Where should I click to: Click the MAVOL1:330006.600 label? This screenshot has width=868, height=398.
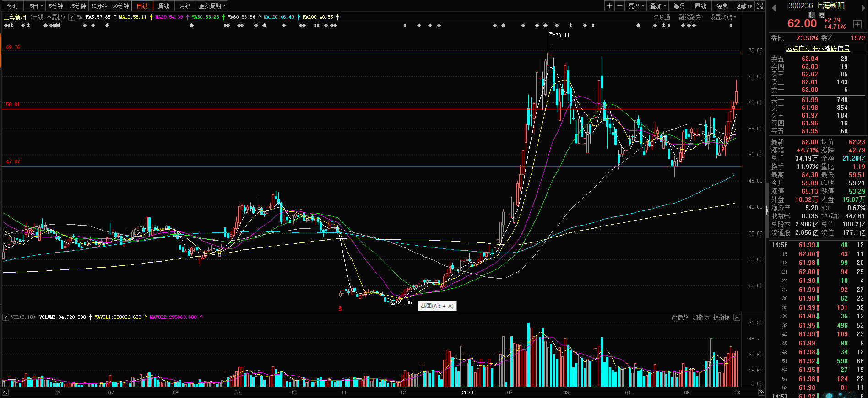coord(118,317)
